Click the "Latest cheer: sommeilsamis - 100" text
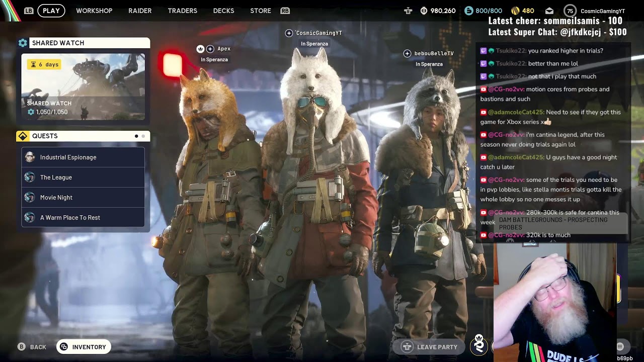644x362 pixels. (555, 21)
